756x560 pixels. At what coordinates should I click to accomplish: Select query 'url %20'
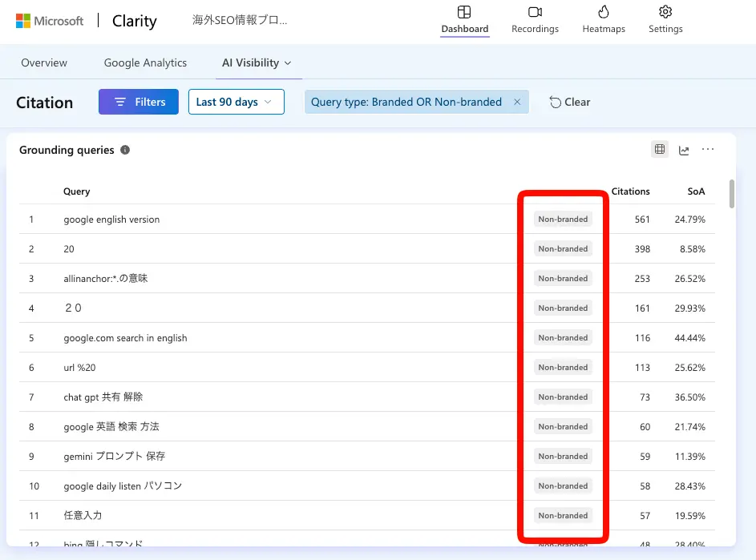point(79,368)
